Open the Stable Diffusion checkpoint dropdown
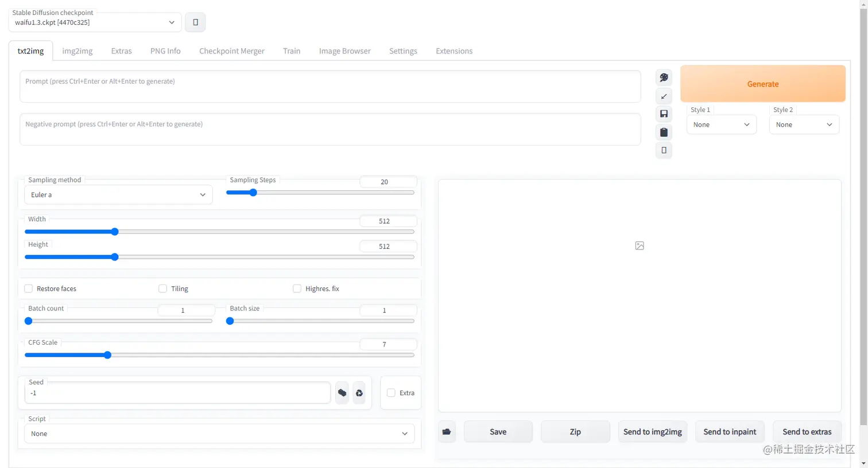Screen dimensions: 868x468 [x=95, y=22]
